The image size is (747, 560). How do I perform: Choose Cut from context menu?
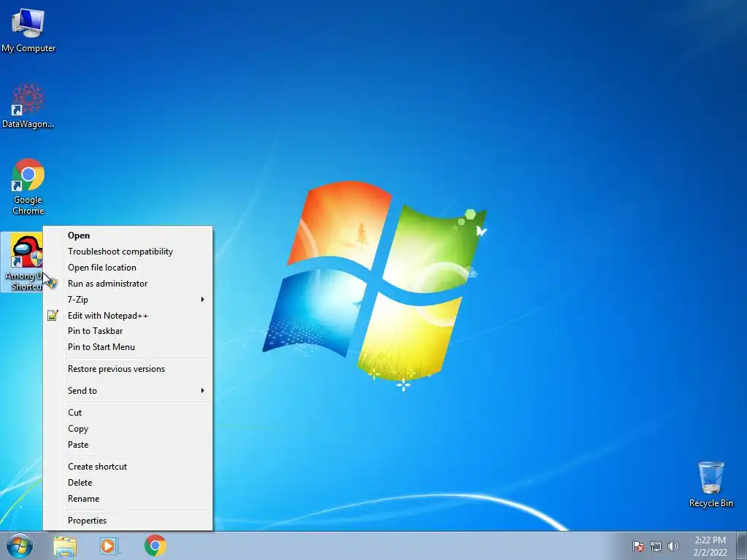pyautogui.click(x=128, y=413)
